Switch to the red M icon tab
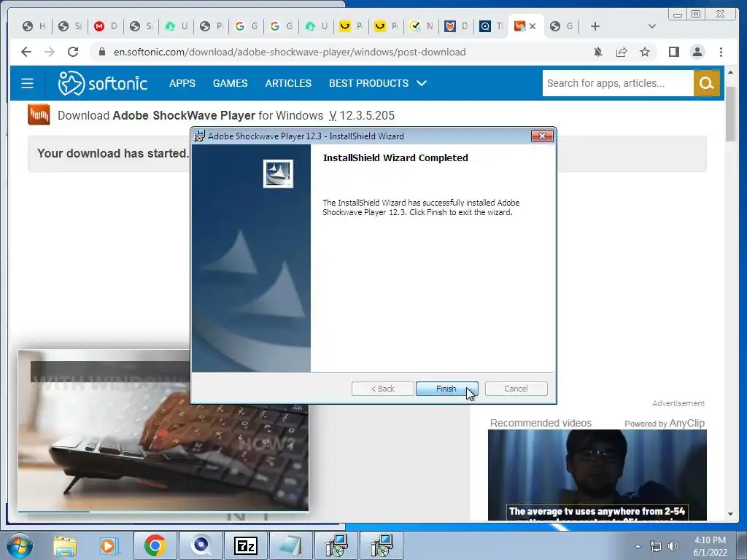 coord(105,26)
